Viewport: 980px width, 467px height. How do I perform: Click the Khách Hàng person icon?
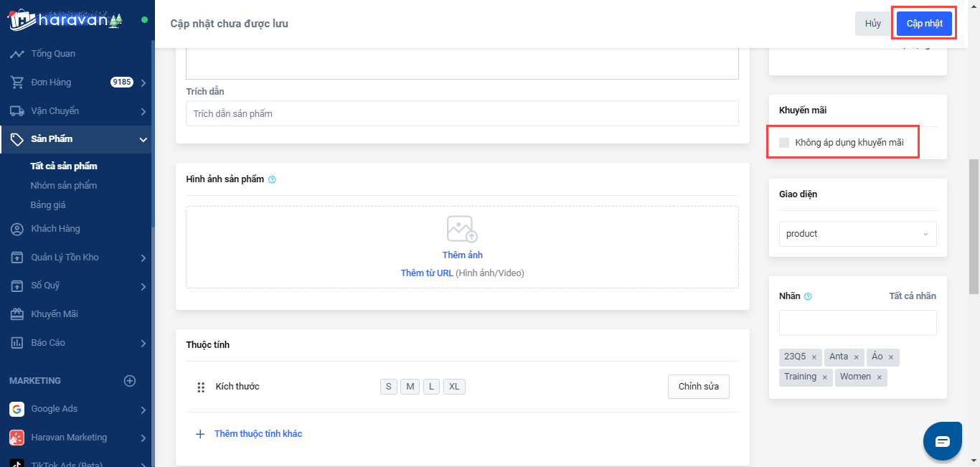coord(17,229)
